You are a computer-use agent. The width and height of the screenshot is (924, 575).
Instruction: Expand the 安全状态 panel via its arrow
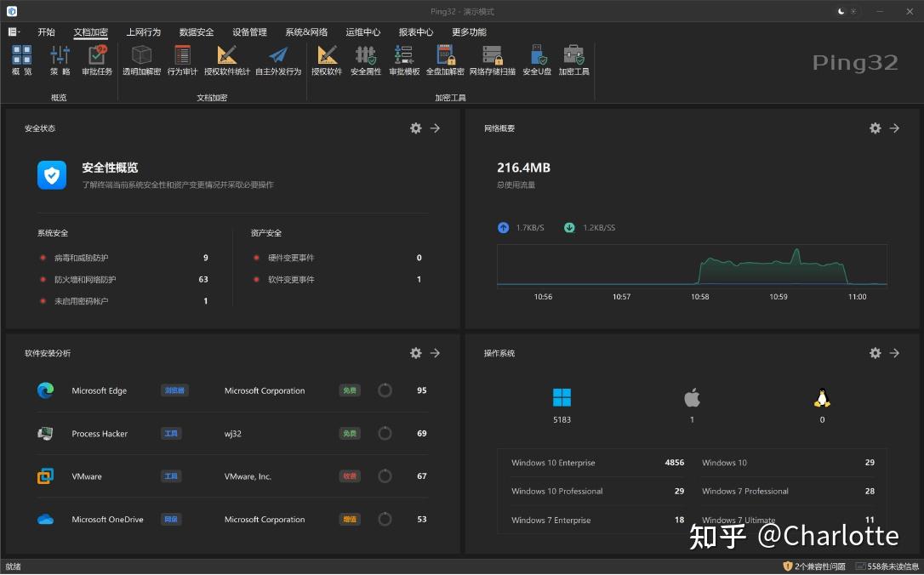click(436, 128)
